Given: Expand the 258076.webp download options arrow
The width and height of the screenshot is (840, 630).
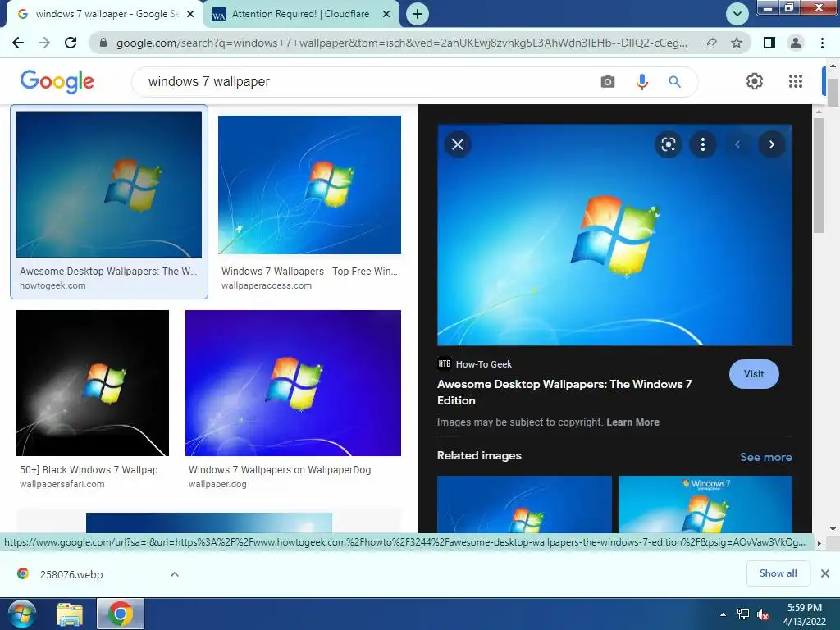Looking at the screenshot, I should coord(175,574).
